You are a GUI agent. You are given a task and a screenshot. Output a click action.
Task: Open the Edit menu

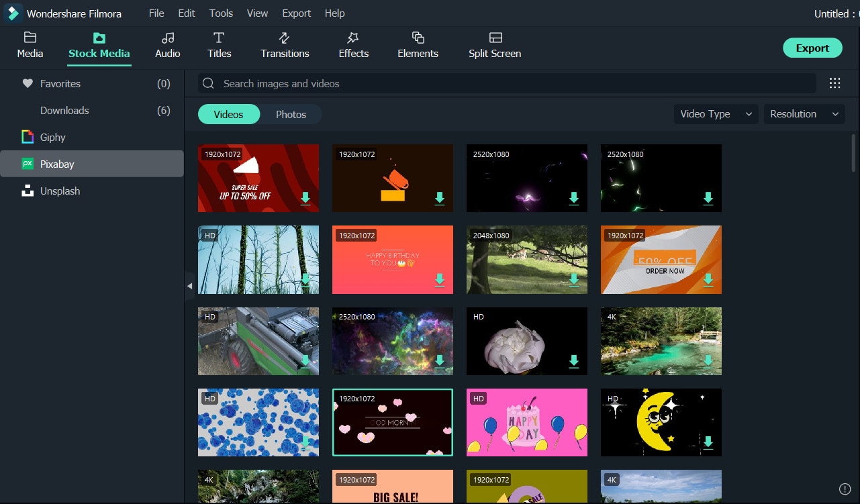[187, 13]
